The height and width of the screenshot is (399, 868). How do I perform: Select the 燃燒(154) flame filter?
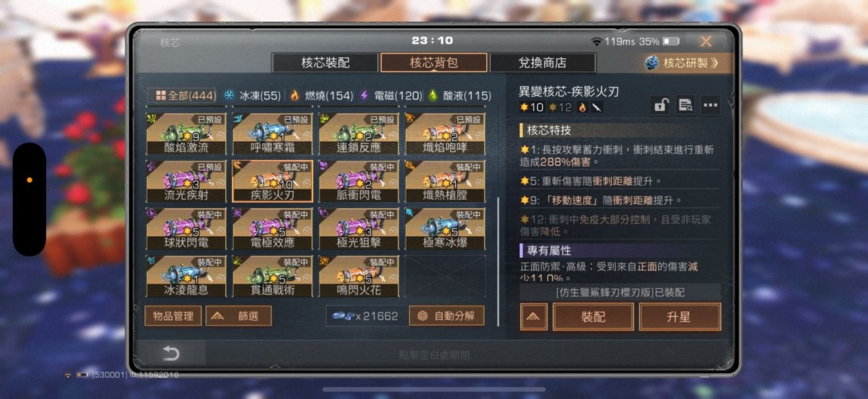point(321,96)
